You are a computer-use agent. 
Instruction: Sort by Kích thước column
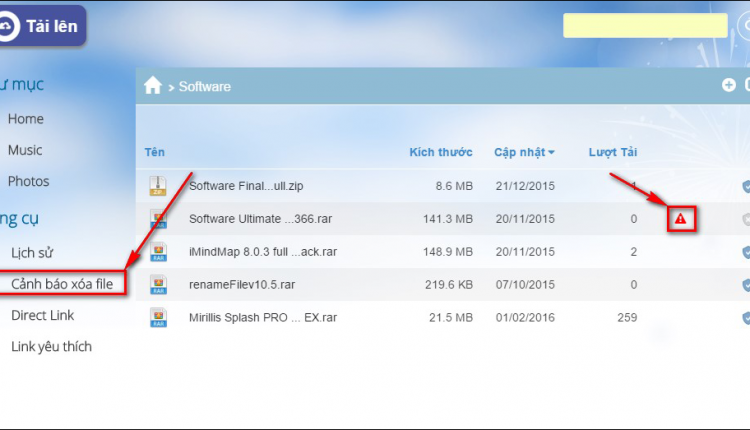pos(441,152)
